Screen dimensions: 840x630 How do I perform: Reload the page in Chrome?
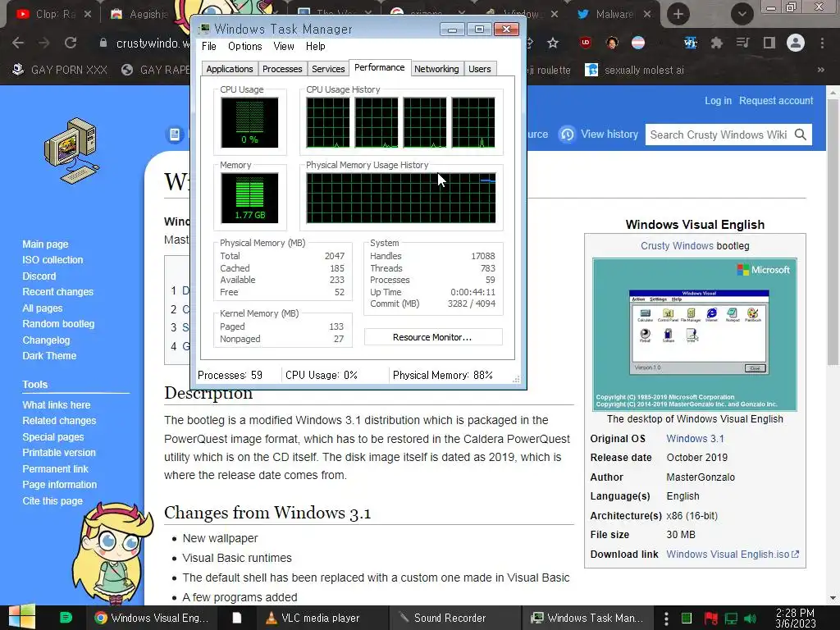71,43
